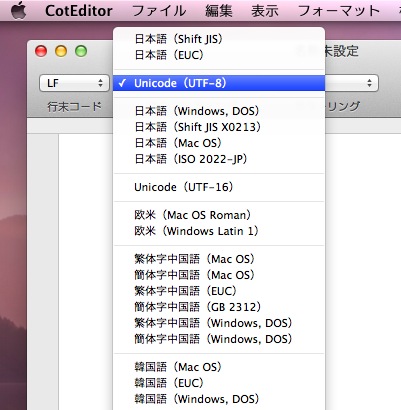Select 韓国語 (Mac OS) encoding
Screen dimensions: 401x410
[x=219, y=367]
